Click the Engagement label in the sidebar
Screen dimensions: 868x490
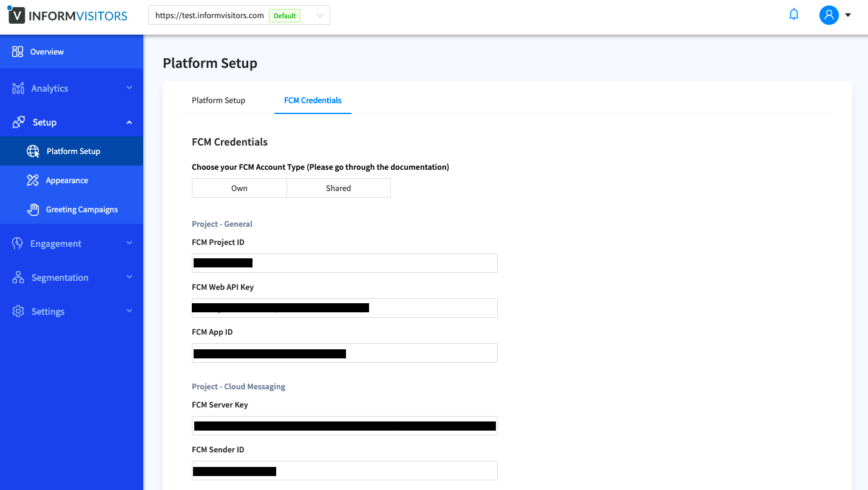click(56, 244)
